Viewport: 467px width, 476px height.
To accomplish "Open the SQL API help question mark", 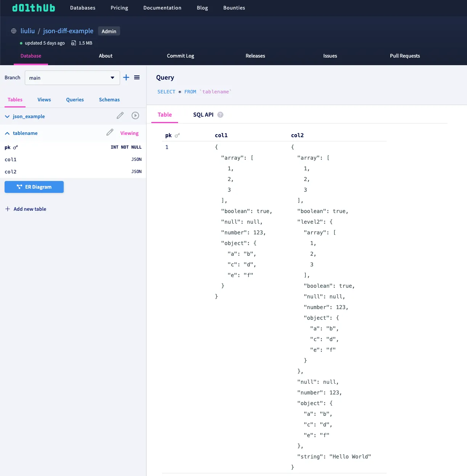I will (x=220, y=114).
